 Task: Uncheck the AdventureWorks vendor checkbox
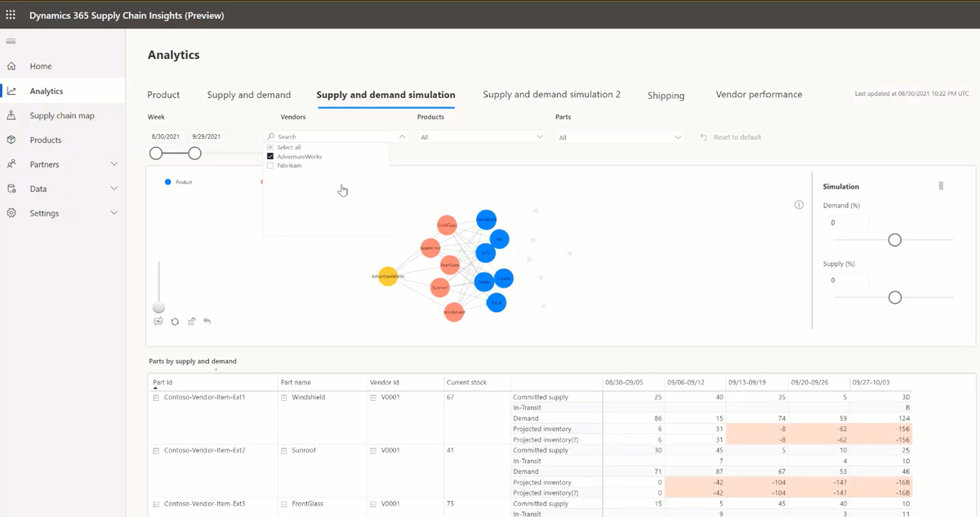click(270, 155)
